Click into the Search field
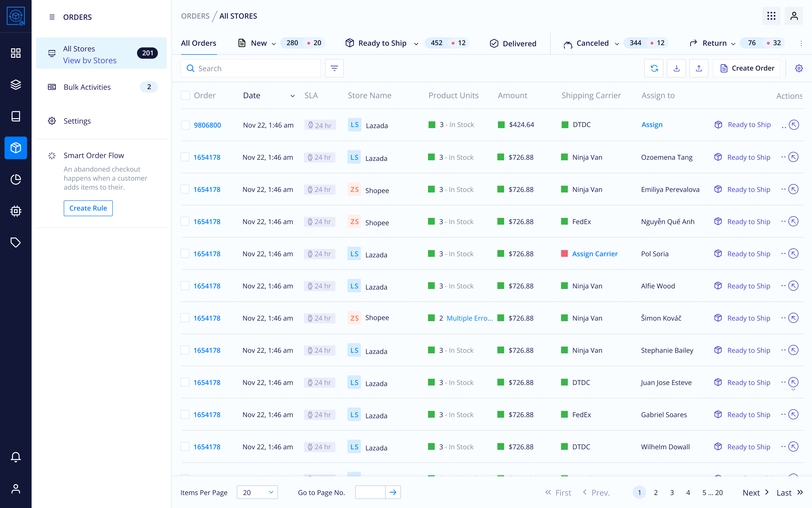Image resolution: width=812 pixels, height=508 pixels. 251,68
